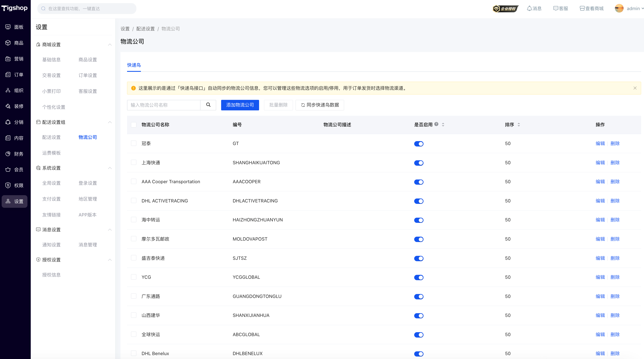Disable the 冠泰 enabled switch
The width and height of the screenshot is (644, 359).
coord(419,144)
